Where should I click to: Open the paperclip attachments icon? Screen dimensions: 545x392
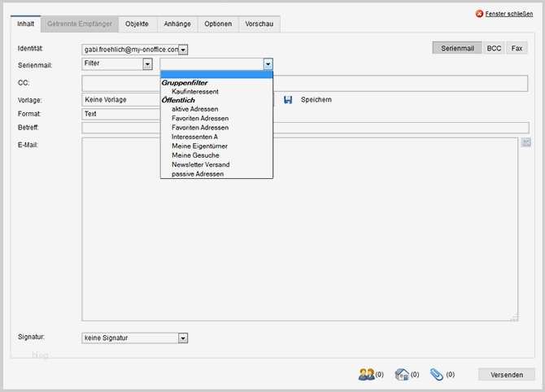(437, 374)
